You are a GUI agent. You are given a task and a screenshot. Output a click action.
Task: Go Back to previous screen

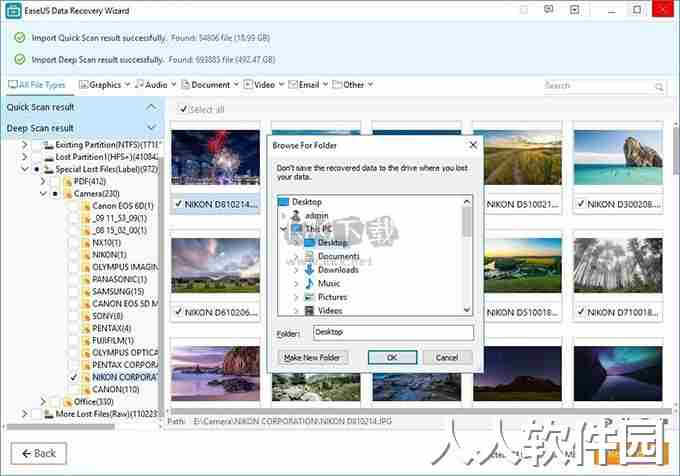(x=39, y=453)
